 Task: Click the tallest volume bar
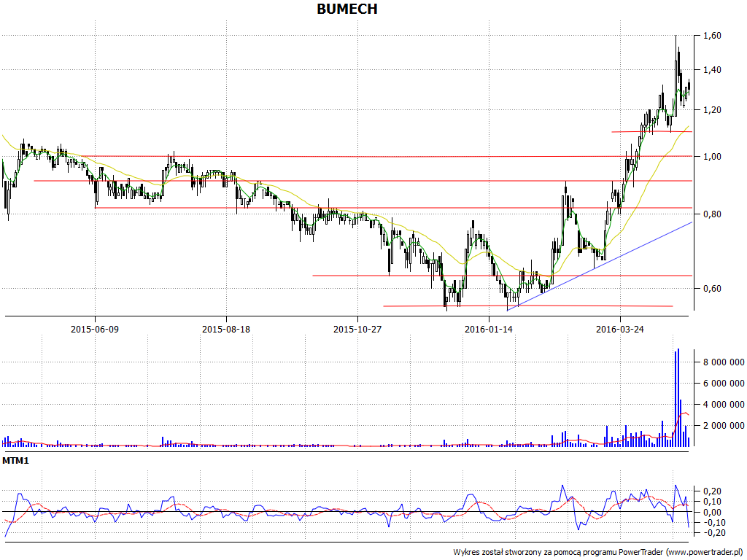coord(678,397)
